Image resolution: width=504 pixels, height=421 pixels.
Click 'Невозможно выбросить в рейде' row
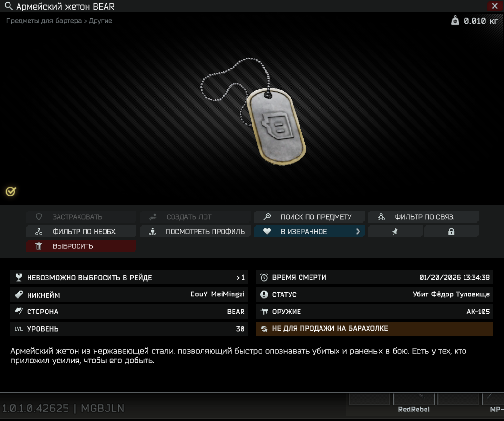pos(129,277)
